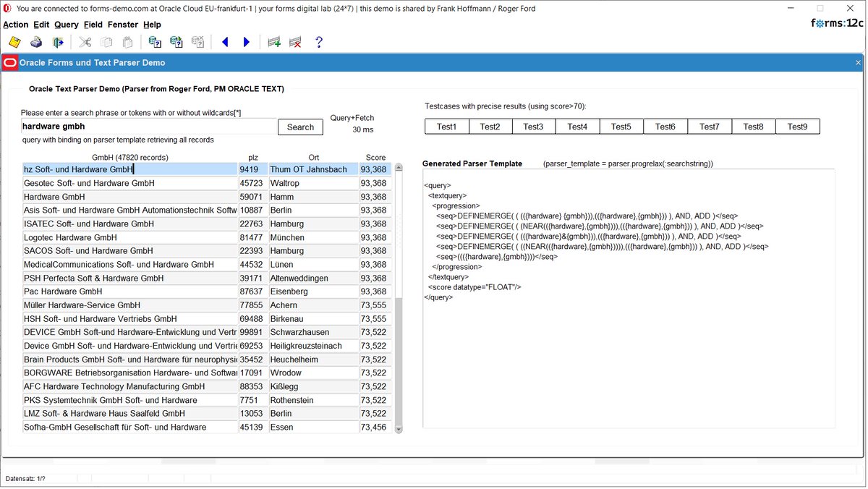868x489 pixels.
Task: Run testcase Test4
Action: pos(577,127)
